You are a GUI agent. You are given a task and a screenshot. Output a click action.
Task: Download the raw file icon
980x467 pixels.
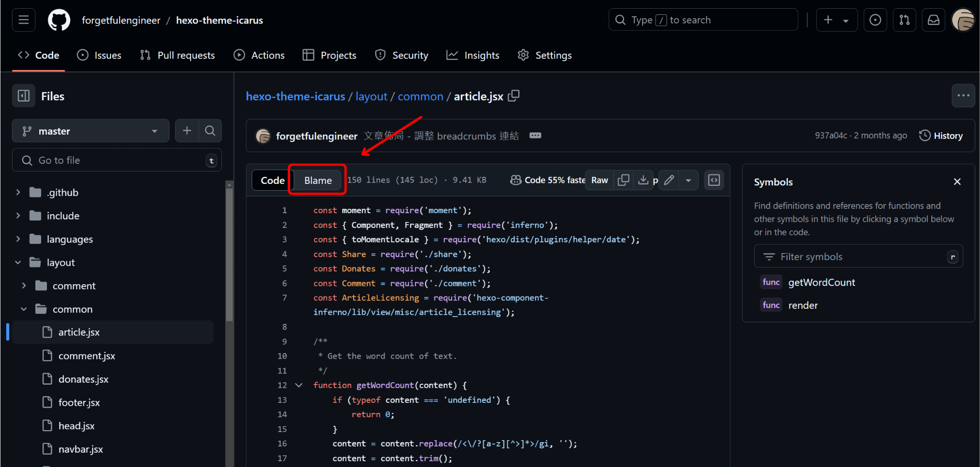[x=643, y=180]
